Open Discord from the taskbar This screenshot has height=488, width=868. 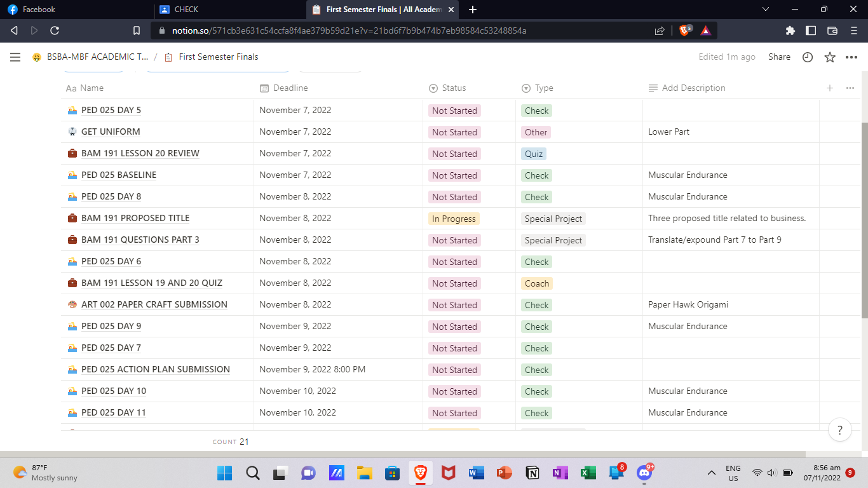click(644, 473)
